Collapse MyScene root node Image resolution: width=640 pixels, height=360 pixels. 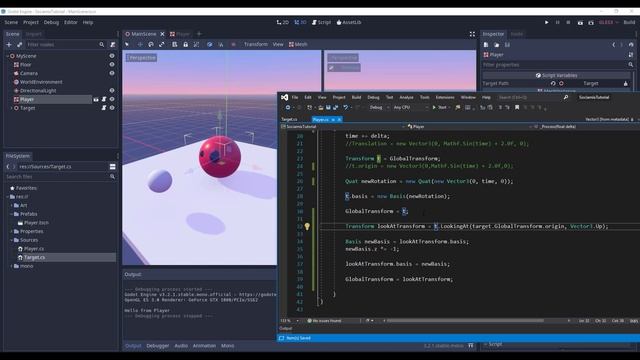[7, 56]
